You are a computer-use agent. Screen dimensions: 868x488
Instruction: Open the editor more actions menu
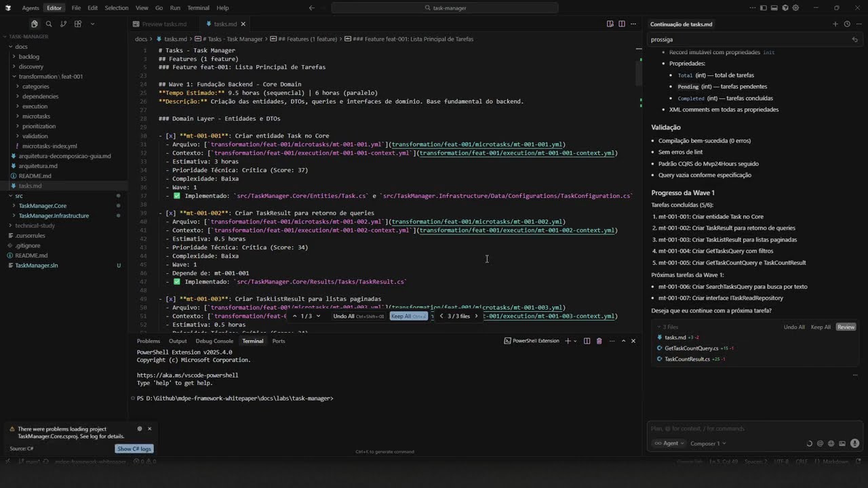[x=633, y=24]
